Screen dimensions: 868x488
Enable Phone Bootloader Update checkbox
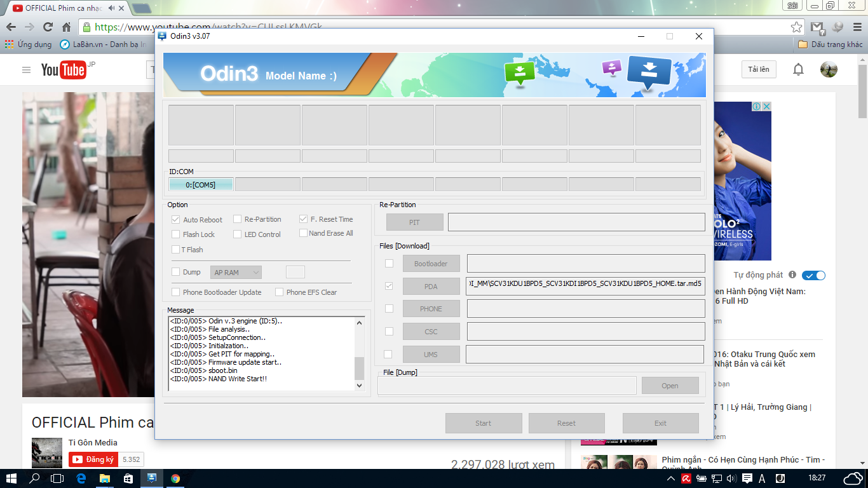175,292
